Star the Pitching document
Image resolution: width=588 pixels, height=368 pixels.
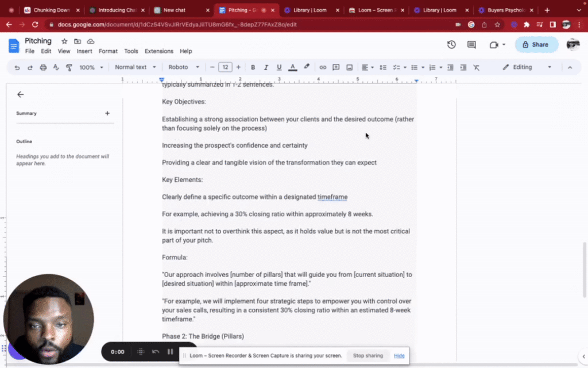click(64, 41)
